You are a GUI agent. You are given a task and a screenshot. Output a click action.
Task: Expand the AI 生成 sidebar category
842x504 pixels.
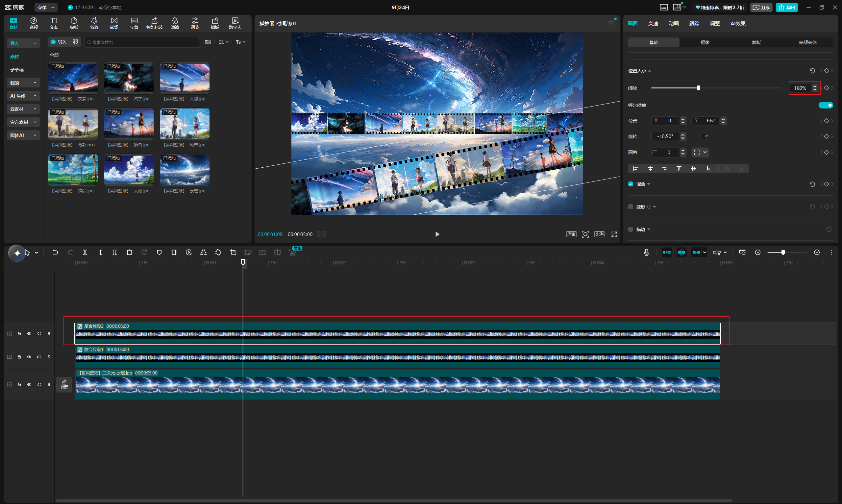pyautogui.click(x=23, y=96)
